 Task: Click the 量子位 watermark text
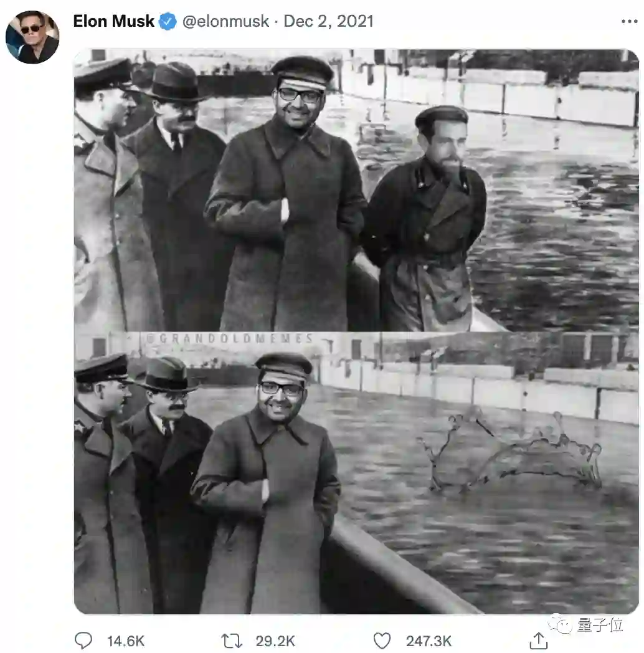click(x=599, y=626)
